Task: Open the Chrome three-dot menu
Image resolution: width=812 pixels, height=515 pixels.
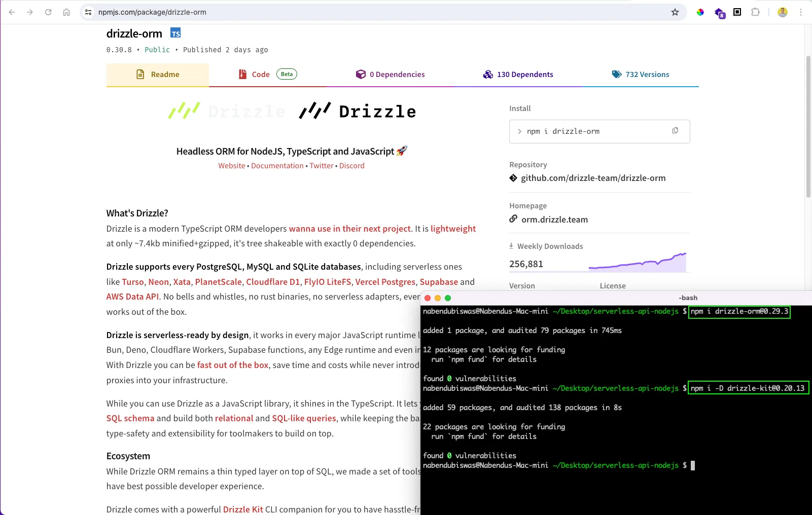Action: 801,12
